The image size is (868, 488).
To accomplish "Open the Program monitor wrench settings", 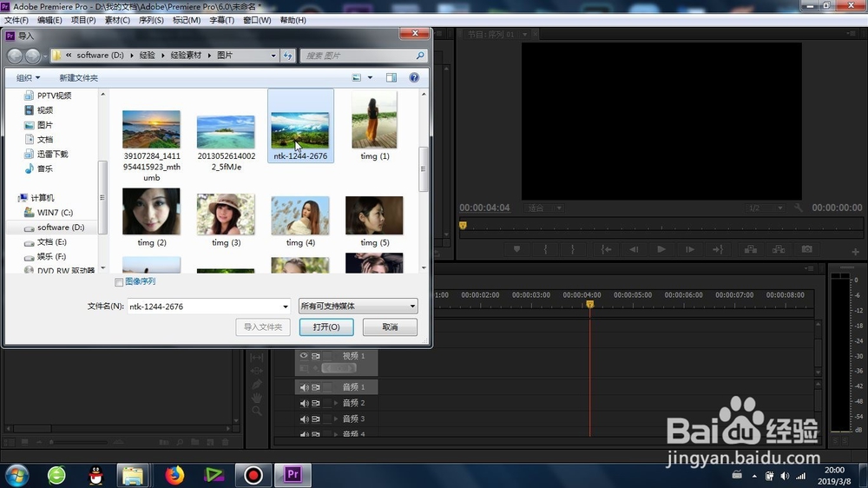I will tap(798, 208).
